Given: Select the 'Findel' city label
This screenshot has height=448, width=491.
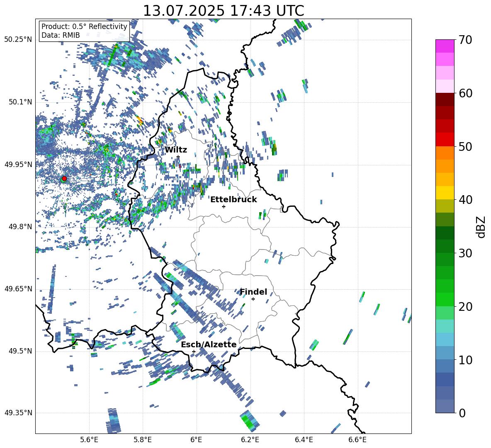Looking at the screenshot, I should [x=253, y=292].
